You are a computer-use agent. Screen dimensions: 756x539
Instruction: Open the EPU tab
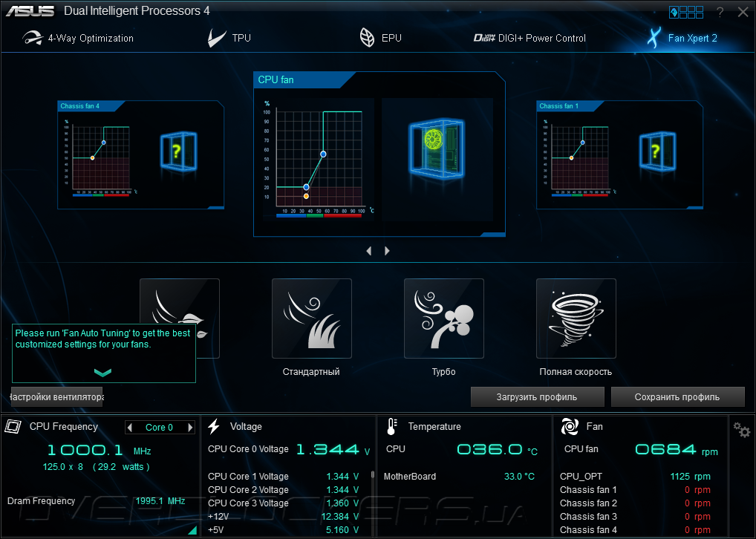[x=380, y=38]
